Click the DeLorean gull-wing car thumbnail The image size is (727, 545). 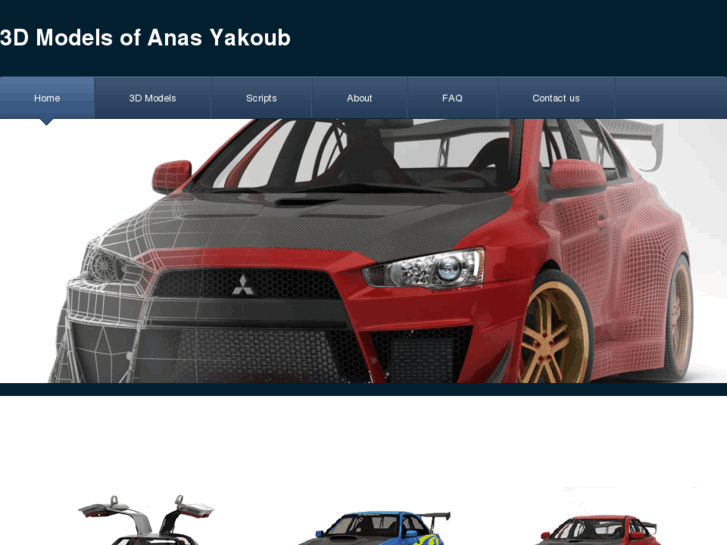click(146, 520)
